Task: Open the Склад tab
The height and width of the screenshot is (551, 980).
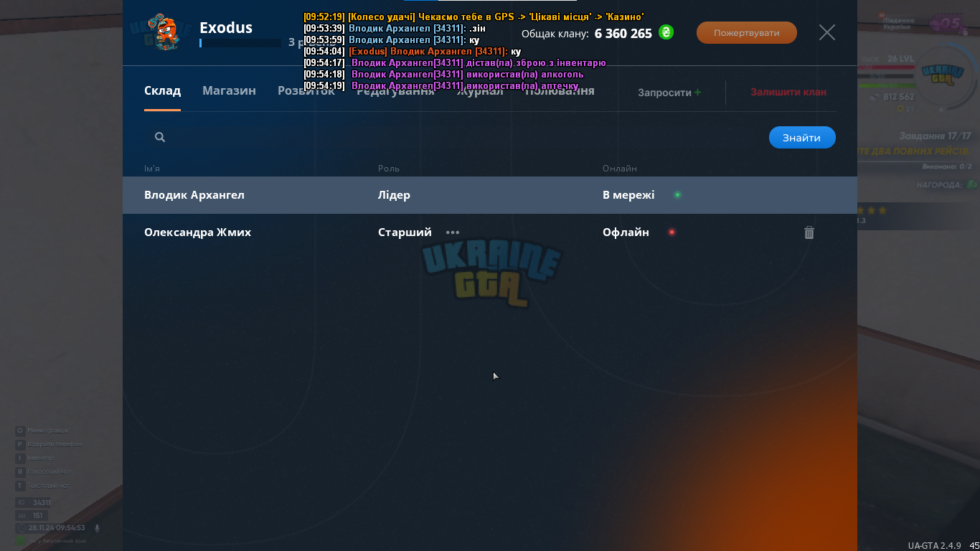Action: coord(162,91)
